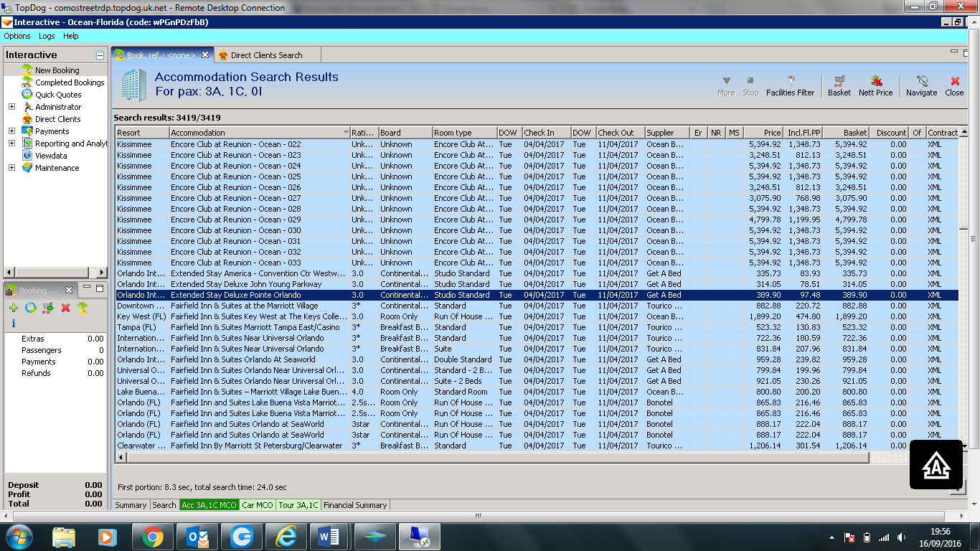Expand the Payments tree node
The height and width of the screenshot is (551, 980).
pyautogui.click(x=11, y=131)
